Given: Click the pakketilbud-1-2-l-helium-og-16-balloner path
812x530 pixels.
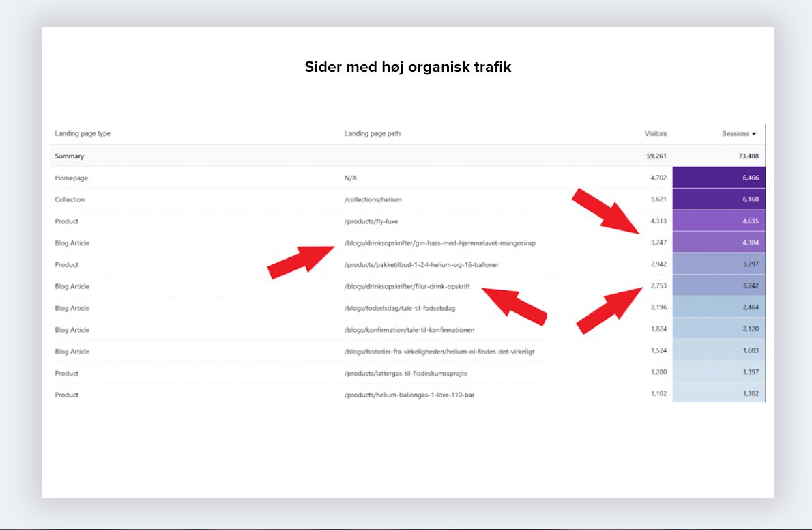Looking at the screenshot, I should coord(416,265).
